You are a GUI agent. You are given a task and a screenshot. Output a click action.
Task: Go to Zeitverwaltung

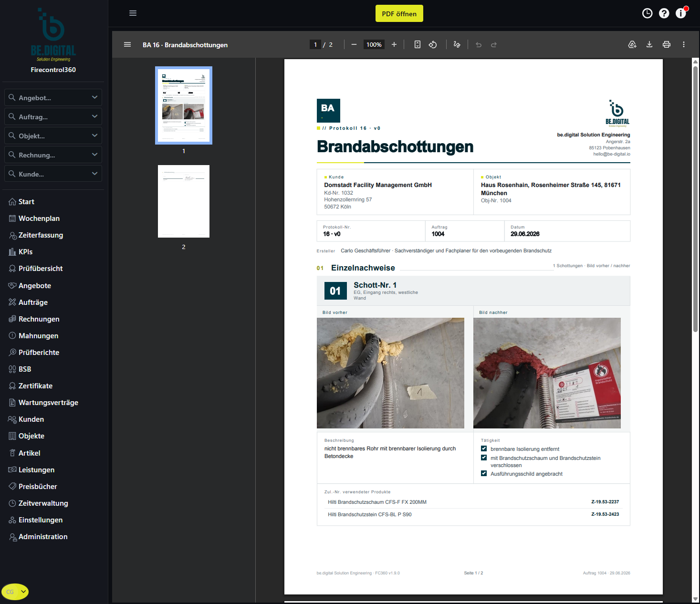tap(43, 503)
